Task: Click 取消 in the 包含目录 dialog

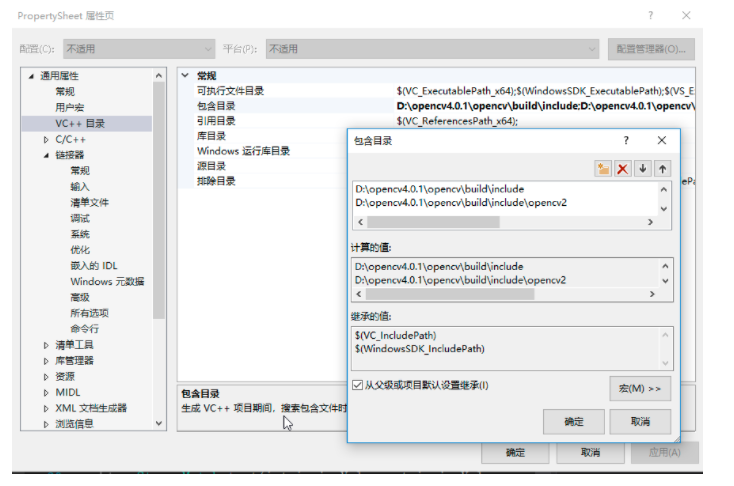Action: coord(640,421)
